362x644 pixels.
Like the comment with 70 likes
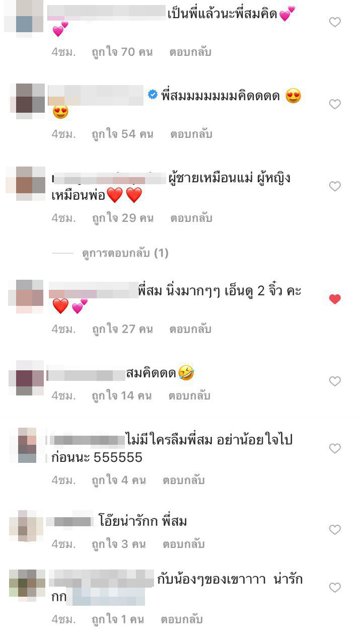click(335, 22)
